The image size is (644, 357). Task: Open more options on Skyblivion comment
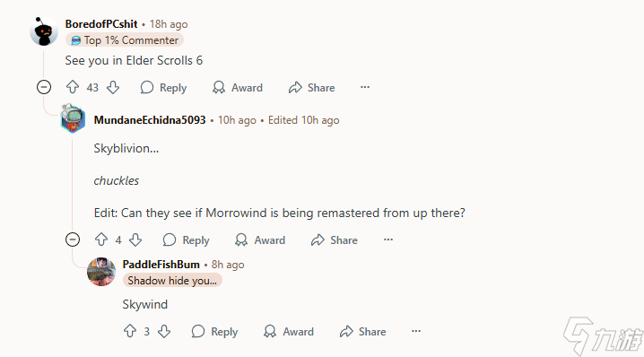click(388, 239)
